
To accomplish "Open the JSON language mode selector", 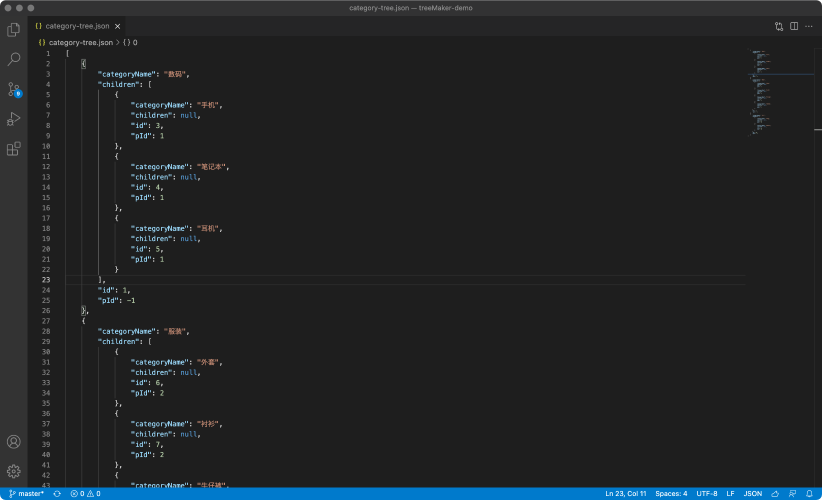I will click(752, 493).
